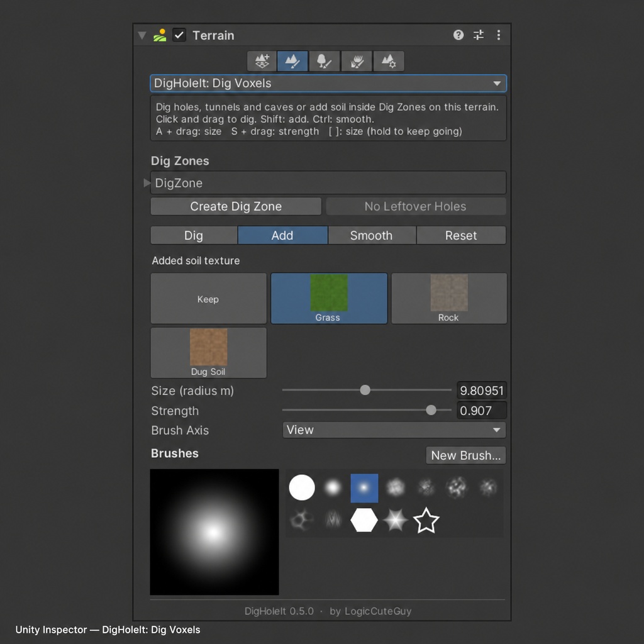Choose the Grass soil texture
Viewport: 644px width, 644px height.
(329, 299)
